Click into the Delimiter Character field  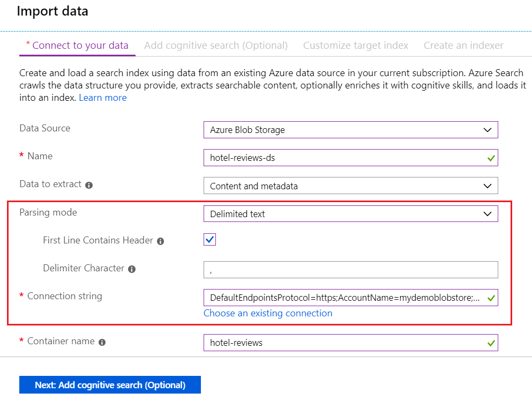pyautogui.click(x=350, y=270)
